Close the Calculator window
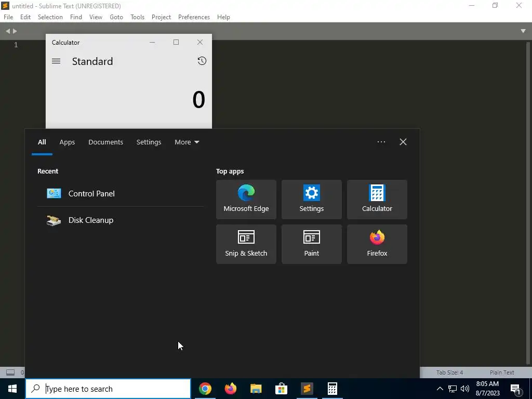The image size is (532, 399). tap(200, 42)
